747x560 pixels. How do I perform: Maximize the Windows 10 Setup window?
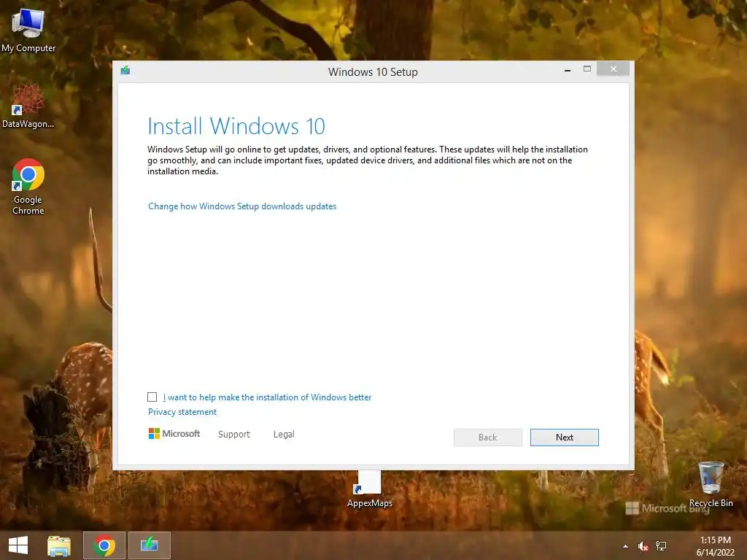pyautogui.click(x=587, y=69)
